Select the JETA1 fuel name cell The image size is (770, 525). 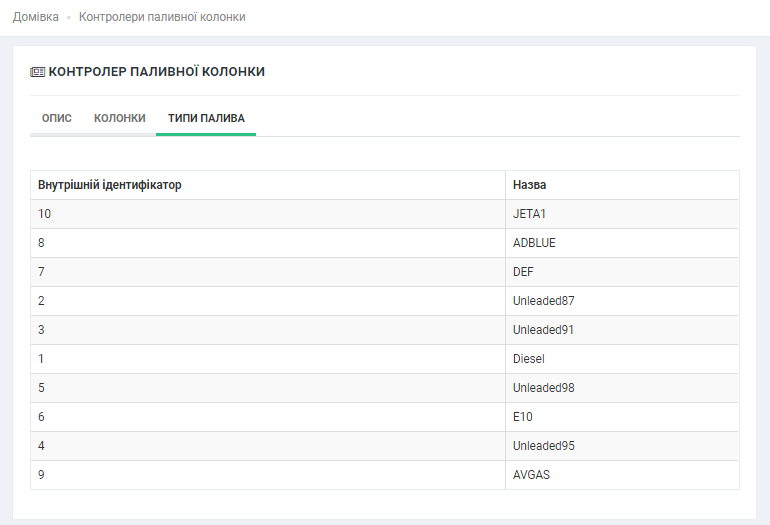click(530, 214)
